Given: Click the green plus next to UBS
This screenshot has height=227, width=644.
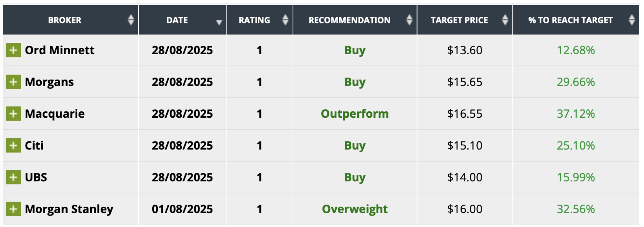Looking at the screenshot, I should (13, 177).
